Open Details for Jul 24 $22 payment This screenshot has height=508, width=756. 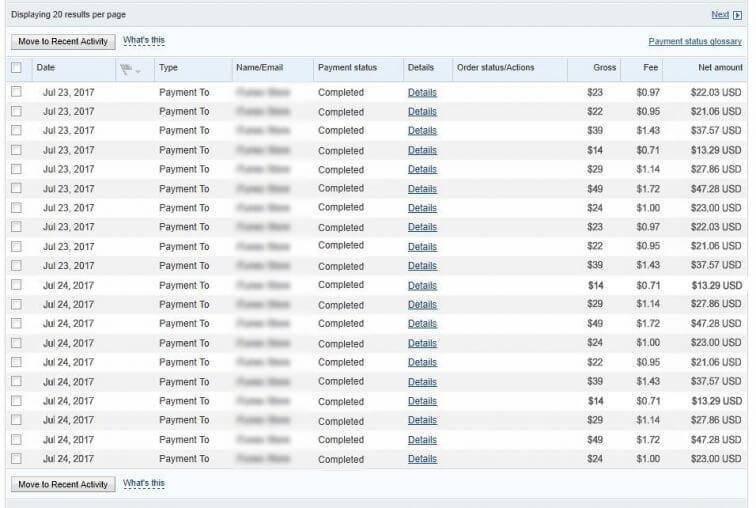(x=422, y=362)
